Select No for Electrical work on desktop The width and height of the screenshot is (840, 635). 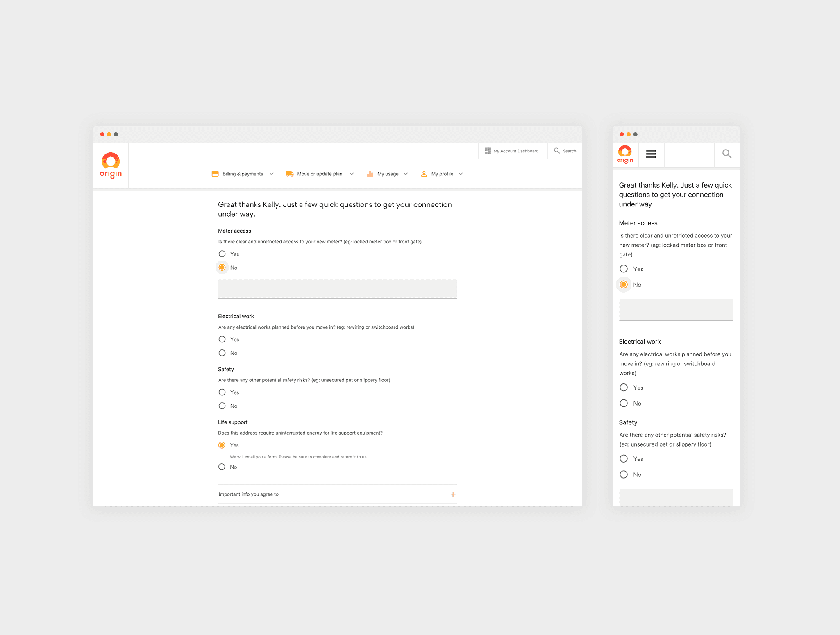[222, 353]
